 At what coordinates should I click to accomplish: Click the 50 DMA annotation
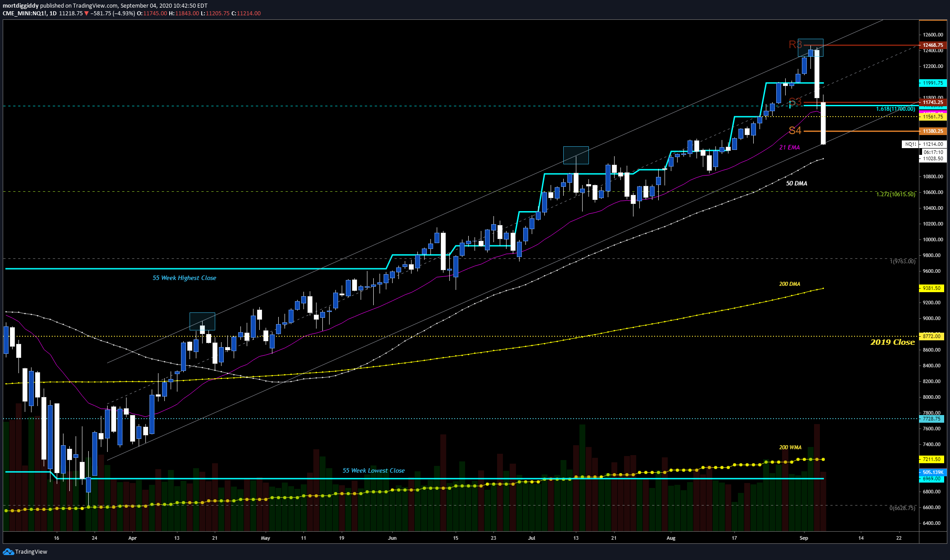click(796, 183)
